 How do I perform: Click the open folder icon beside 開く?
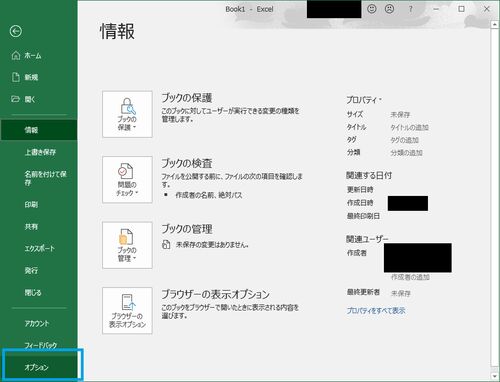tap(15, 99)
